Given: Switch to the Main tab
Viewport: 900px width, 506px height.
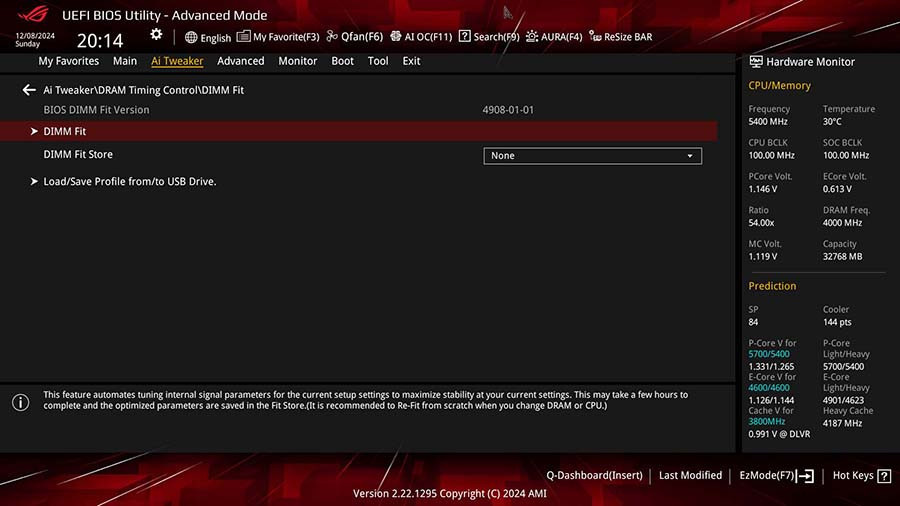Looking at the screenshot, I should (x=125, y=61).
